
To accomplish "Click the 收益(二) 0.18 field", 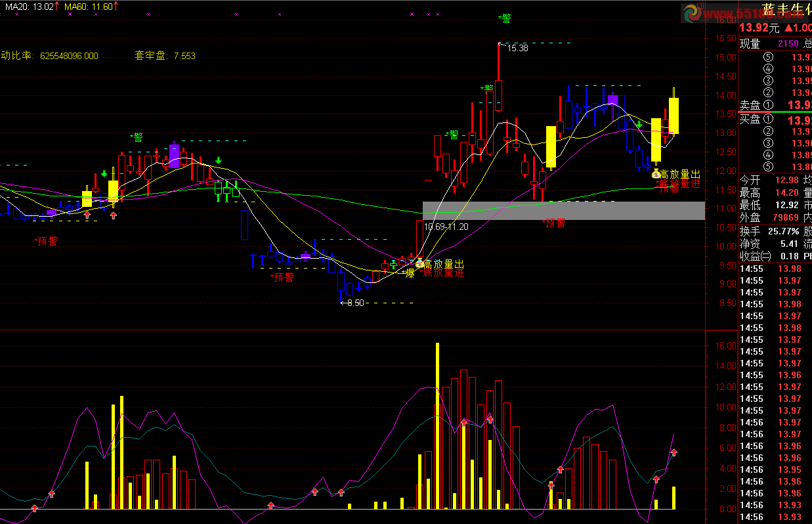I will (769, 256).
